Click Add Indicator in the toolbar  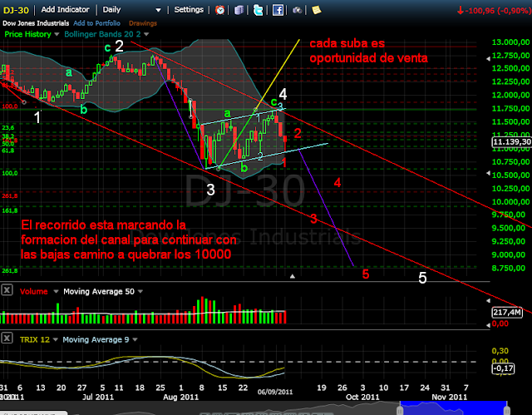tap(65, 9)
